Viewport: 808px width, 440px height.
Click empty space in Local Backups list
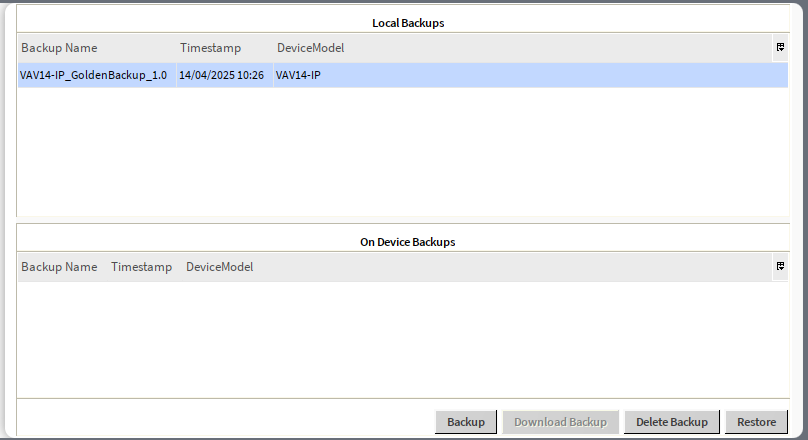400,150
